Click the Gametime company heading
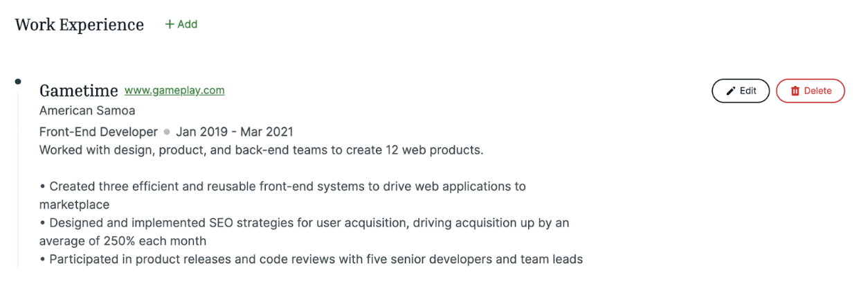 79,91
